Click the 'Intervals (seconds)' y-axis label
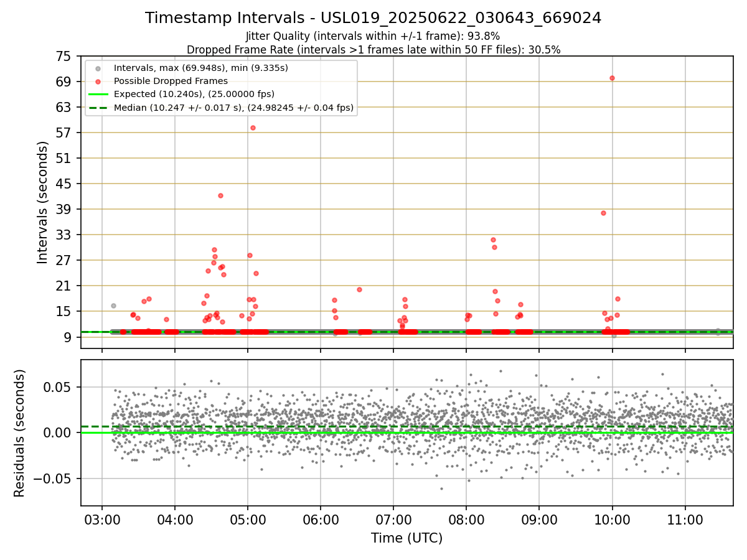The width and height of the screenshot is (747, 560). 42,202
